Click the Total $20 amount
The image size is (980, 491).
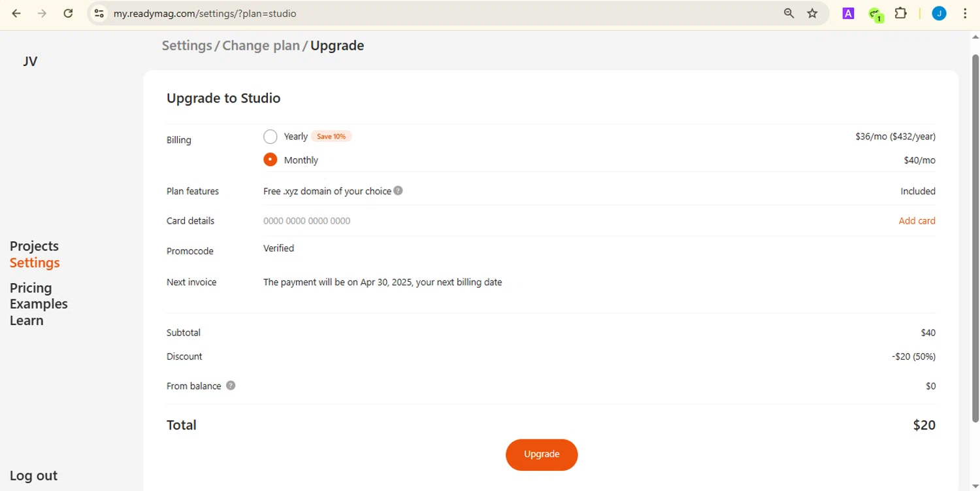(x=924, y=425)
